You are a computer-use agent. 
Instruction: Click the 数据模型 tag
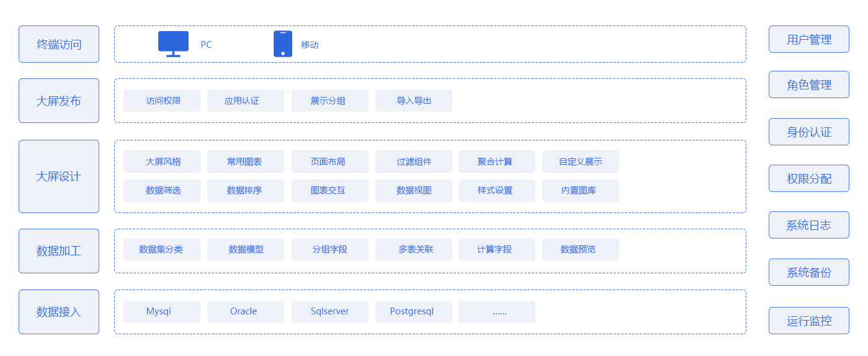[246, 250]
